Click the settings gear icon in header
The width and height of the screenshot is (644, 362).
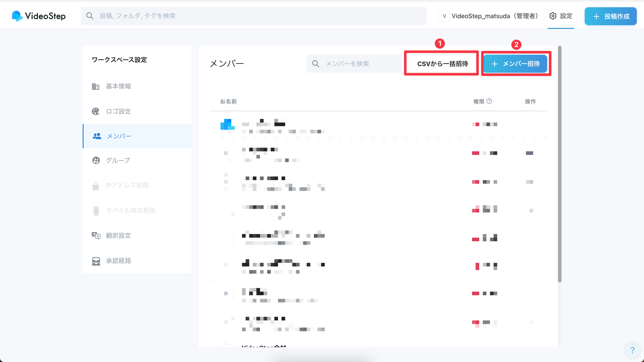click(553, 16)
